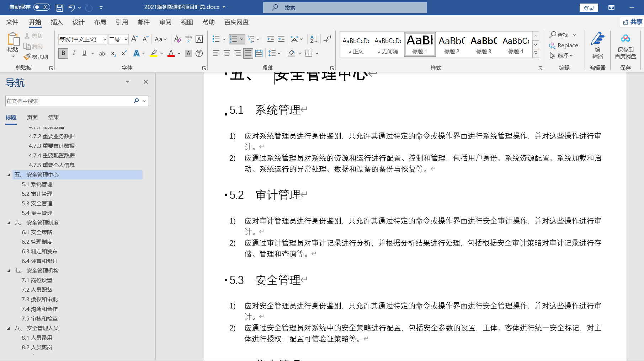This screenshot has height=361, width=644.
Task: Click the Sort A-Z icon
Action: pyautogui.click(x=314, y=39)
